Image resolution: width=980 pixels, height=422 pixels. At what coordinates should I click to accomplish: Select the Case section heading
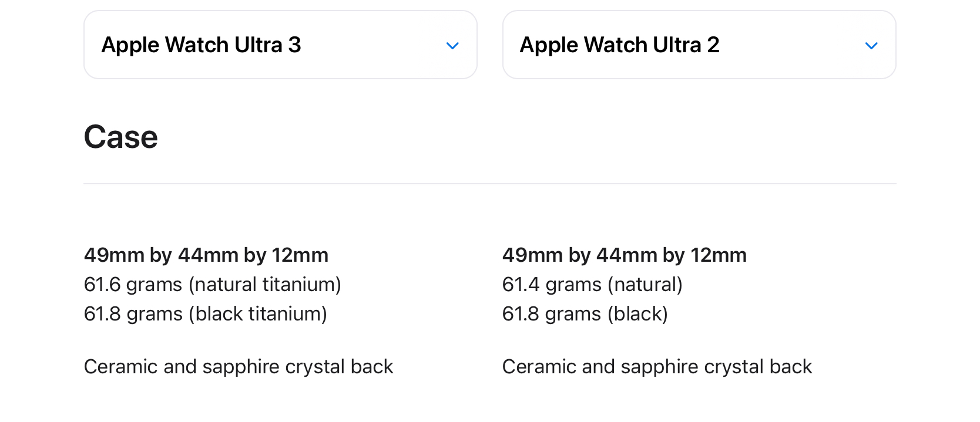point(121,137)
